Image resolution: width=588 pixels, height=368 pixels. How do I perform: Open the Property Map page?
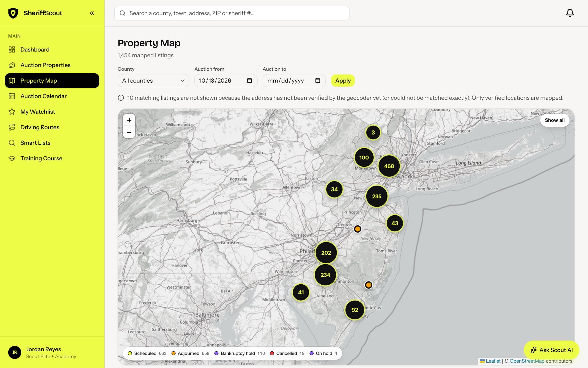[52, 80]
